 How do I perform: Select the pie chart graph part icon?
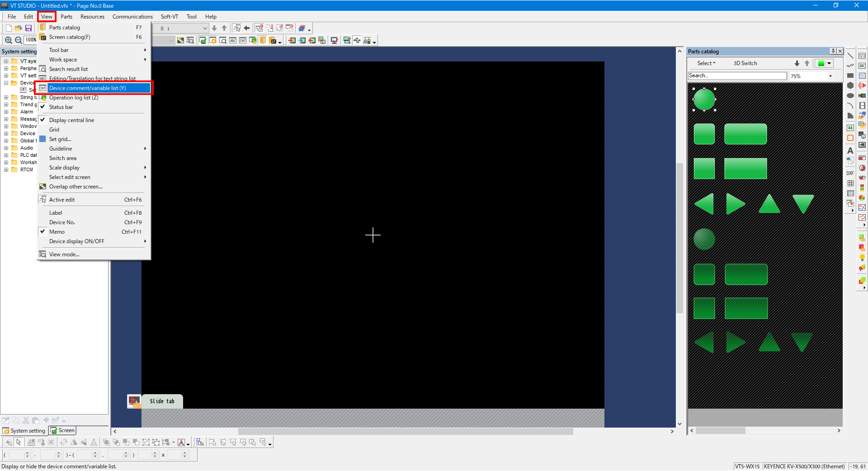point(862,198)
